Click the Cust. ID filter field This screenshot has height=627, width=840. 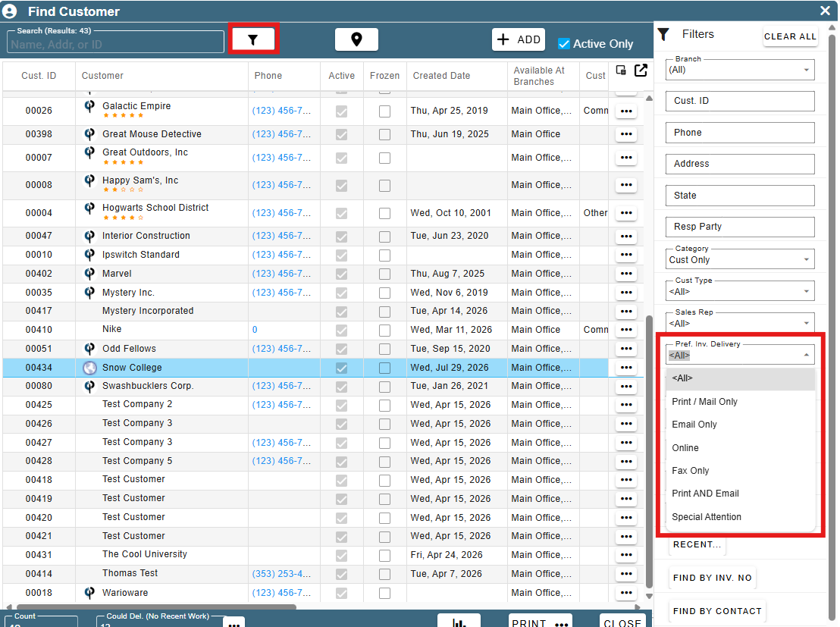(740, 101)
